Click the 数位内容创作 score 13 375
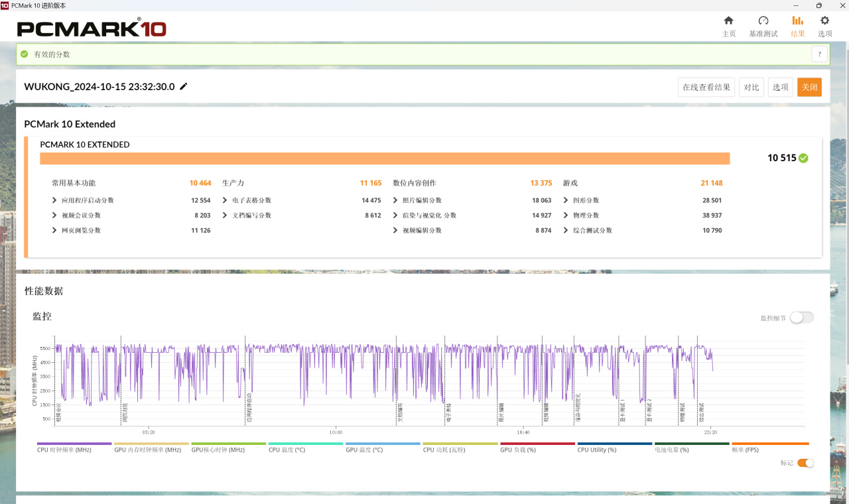849x504 pixels. click(541, 183)
